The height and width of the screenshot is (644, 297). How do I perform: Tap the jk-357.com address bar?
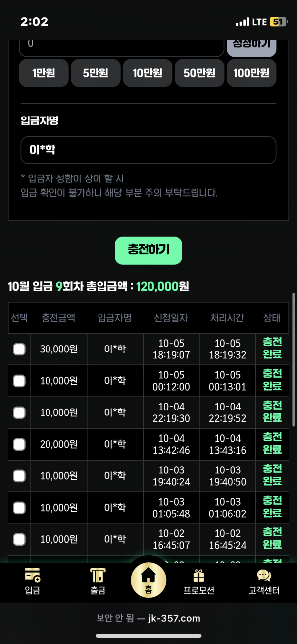148,618
